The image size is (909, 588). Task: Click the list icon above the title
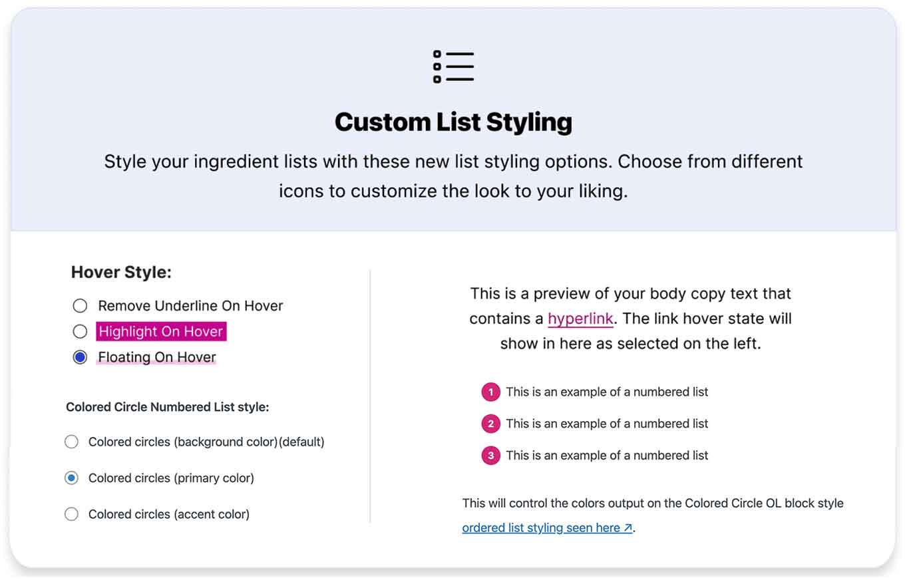click(453, 67)
